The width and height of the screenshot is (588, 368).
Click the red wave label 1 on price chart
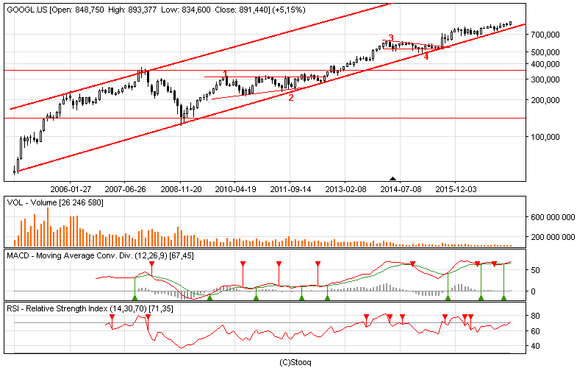(x=225, y=73)
